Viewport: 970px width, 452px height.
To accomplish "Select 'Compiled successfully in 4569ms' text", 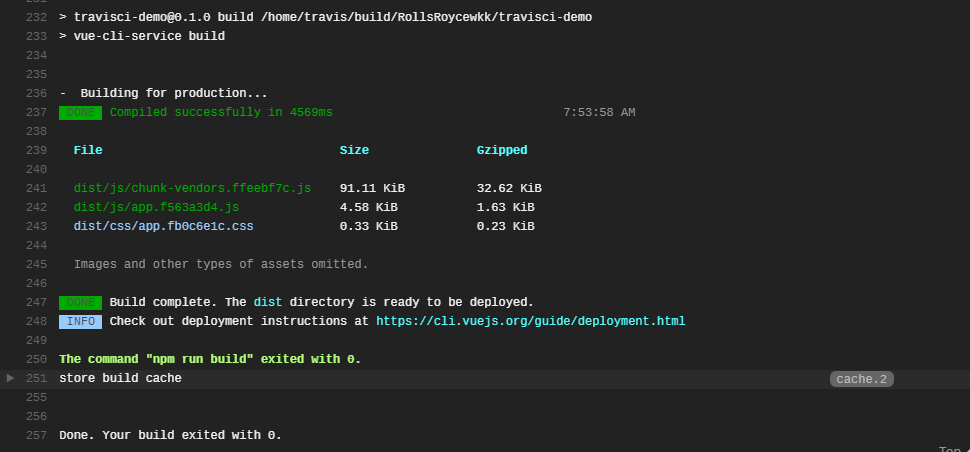I will (221, 113).
